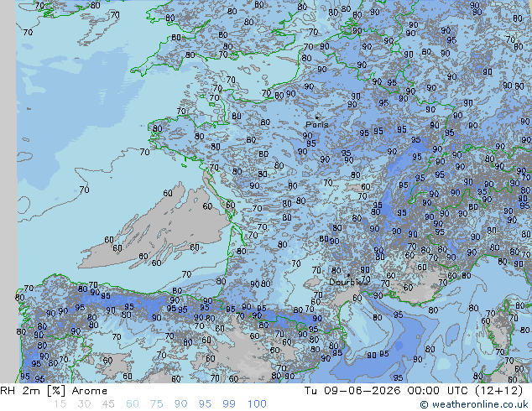
Task: Open the weatheronline.co.uk copyright link
Action: pyautogui.click(x=474, y=404)
